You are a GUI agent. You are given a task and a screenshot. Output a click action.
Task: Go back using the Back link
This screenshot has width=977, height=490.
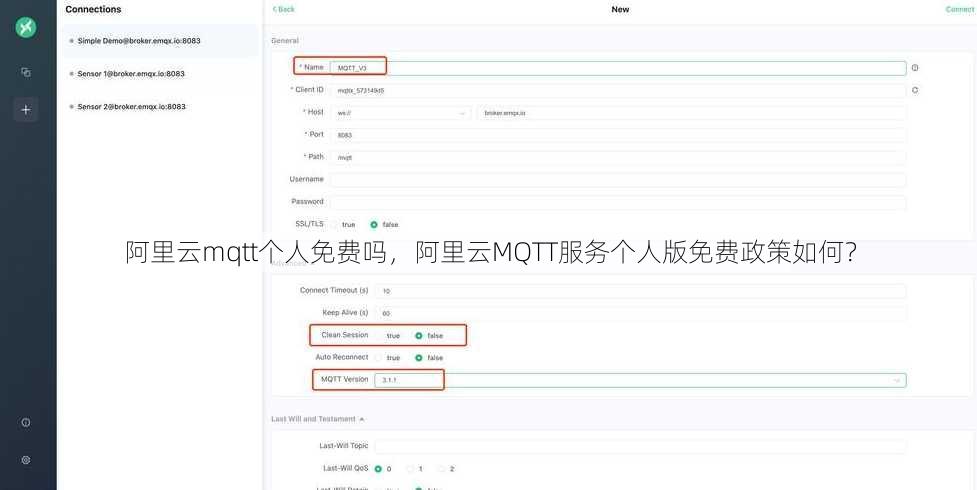284,9
